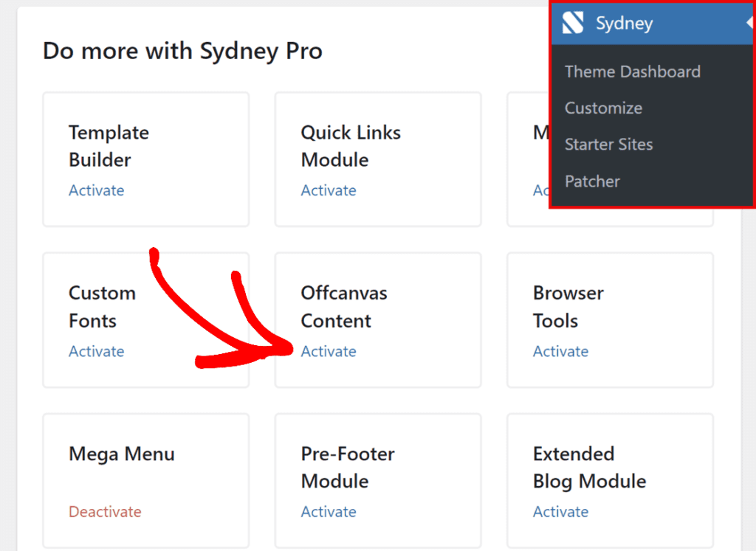Open the Sydney menu heading text
Viewport: 756px width, 551px height.
(624, 24)
